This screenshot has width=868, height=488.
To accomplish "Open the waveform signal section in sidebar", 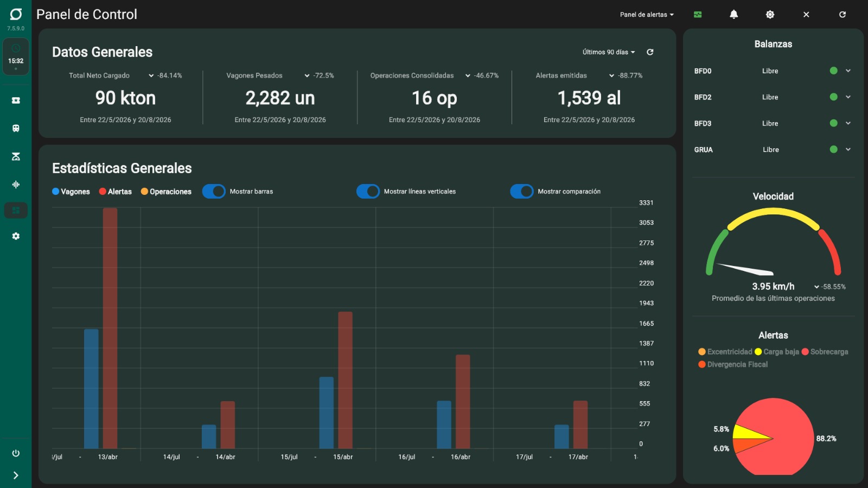I will tap(16, 185).
